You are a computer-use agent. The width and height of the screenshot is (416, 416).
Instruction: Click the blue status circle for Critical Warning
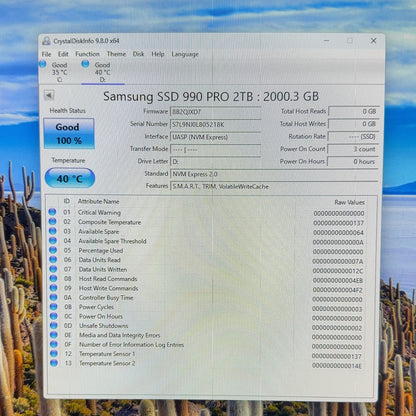tap(52, 212)
